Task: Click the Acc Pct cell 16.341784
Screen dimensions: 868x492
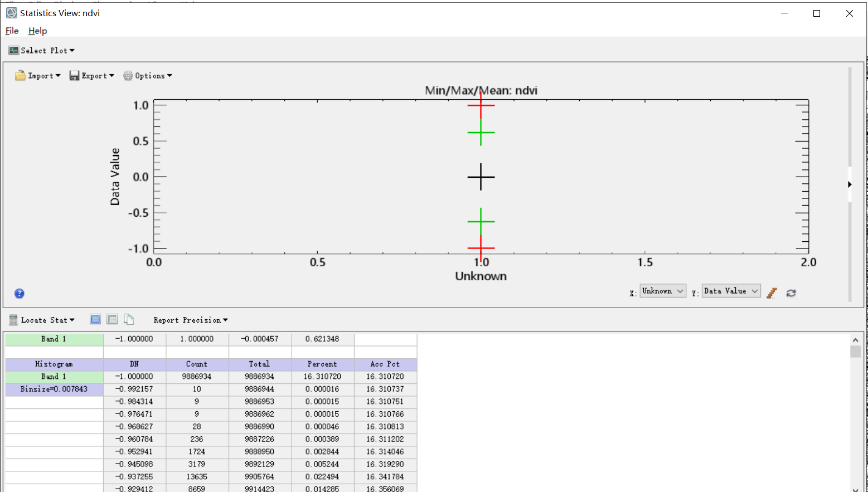Action: pyautogui.click(x=385, y=477)
